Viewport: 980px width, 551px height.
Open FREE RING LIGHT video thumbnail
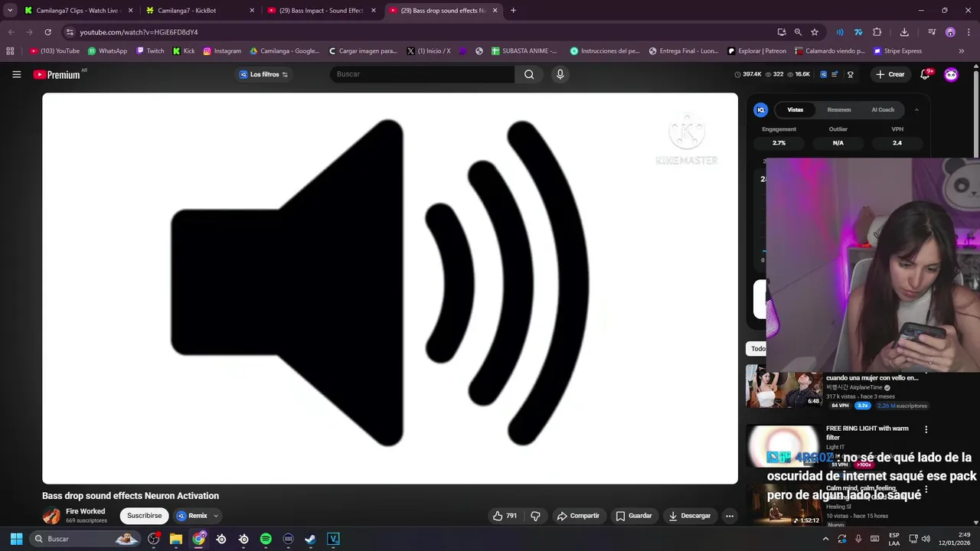click(x=782, y=446)
